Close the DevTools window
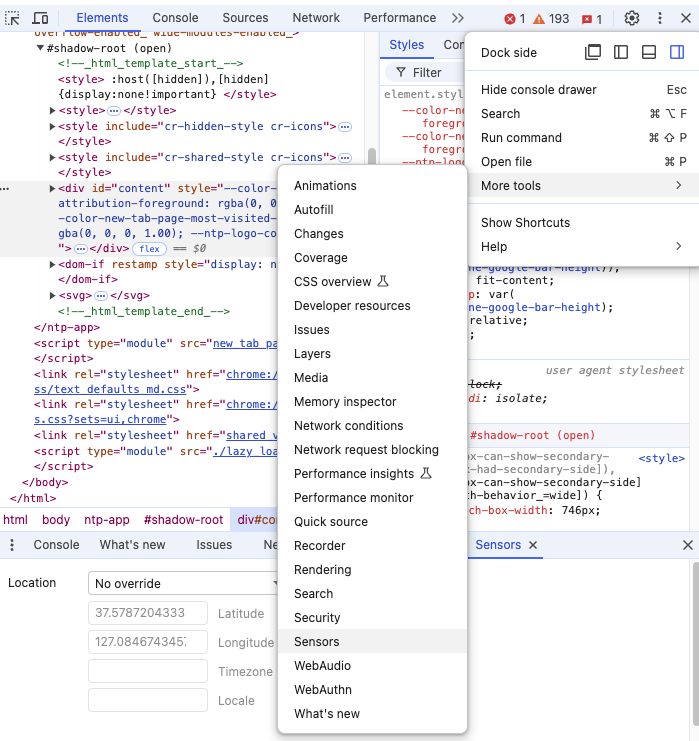 (686, 18)
